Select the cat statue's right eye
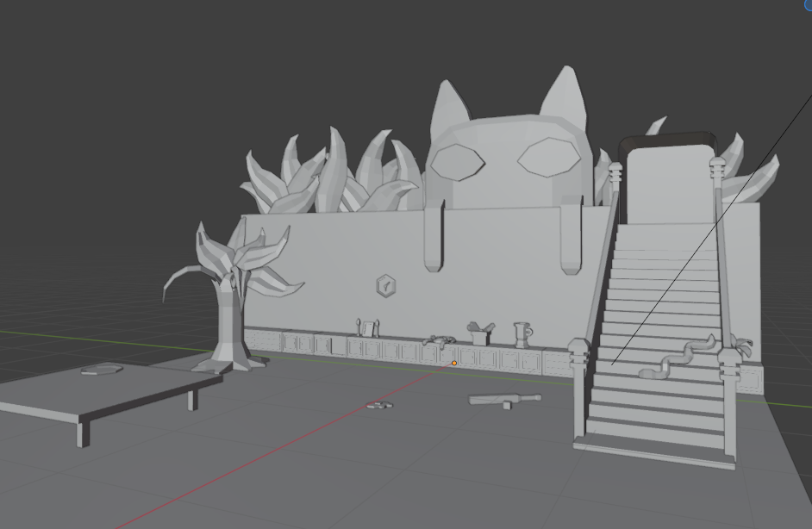The image size is (812, 529). click(x=549, y=157)
